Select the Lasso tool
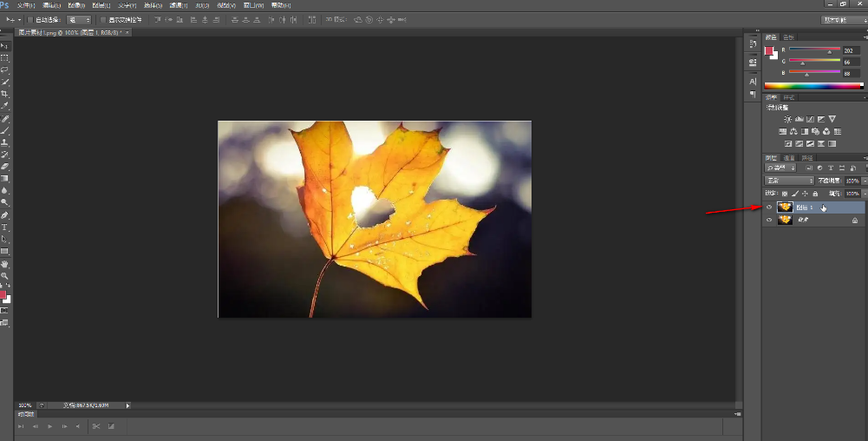 4,69
